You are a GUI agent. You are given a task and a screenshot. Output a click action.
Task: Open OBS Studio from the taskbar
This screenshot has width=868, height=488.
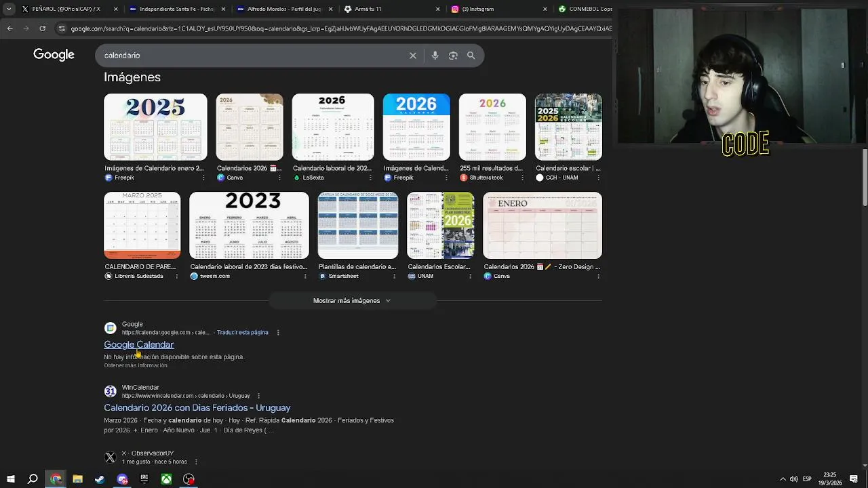(x=189, y=479)
